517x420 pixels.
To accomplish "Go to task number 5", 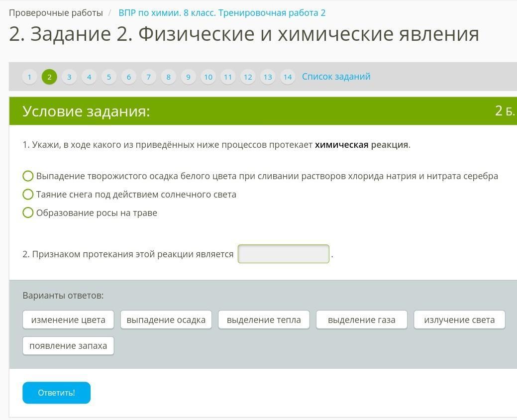I will click(109, 77).
